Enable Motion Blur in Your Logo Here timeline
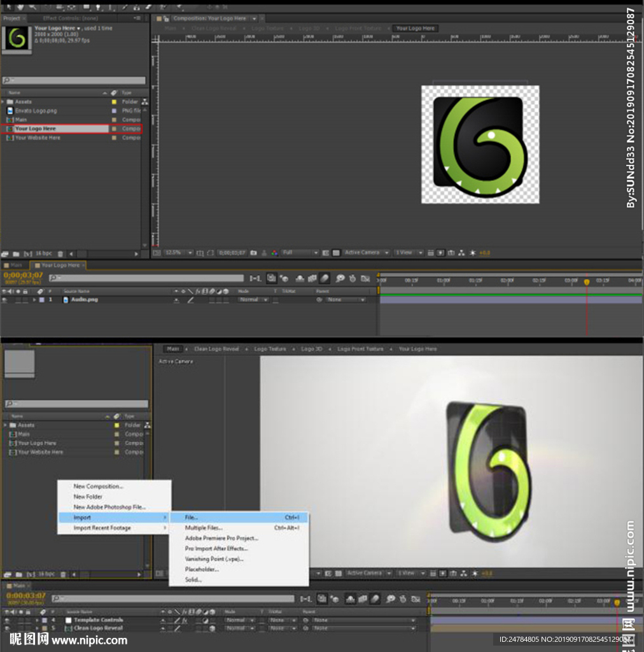This screenshot has width=644, height=652. pyautogui.click(x=325, y=278)
